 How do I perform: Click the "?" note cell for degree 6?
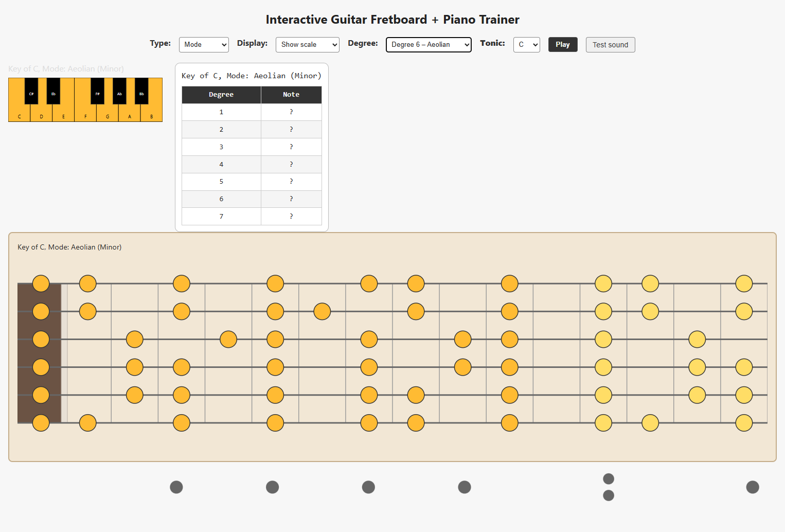(291, 199)
